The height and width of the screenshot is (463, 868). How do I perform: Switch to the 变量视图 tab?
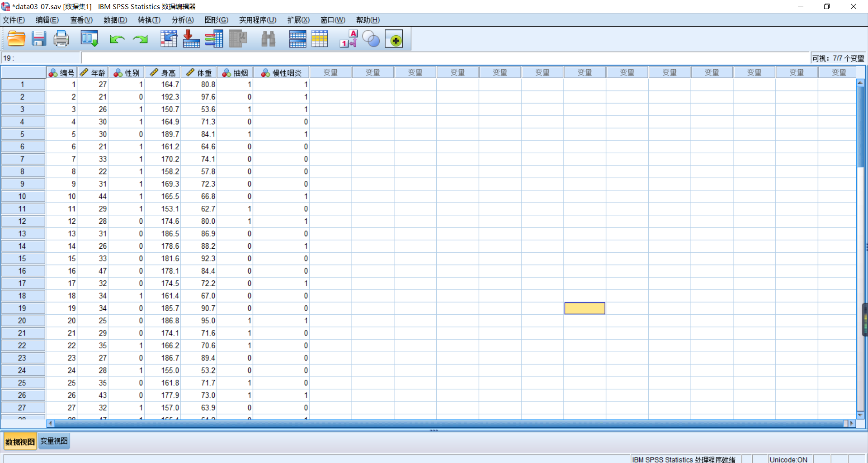[54, 441]
